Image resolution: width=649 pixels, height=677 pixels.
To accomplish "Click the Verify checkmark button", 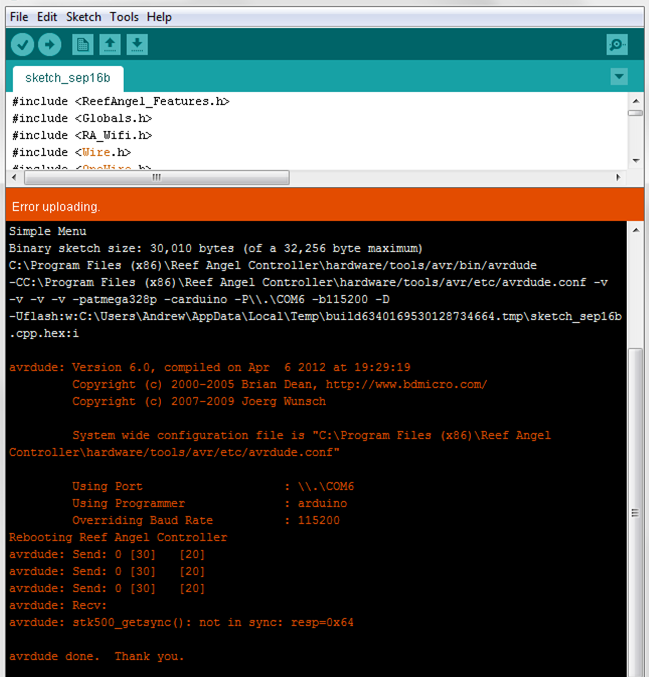I will [22, 44].
